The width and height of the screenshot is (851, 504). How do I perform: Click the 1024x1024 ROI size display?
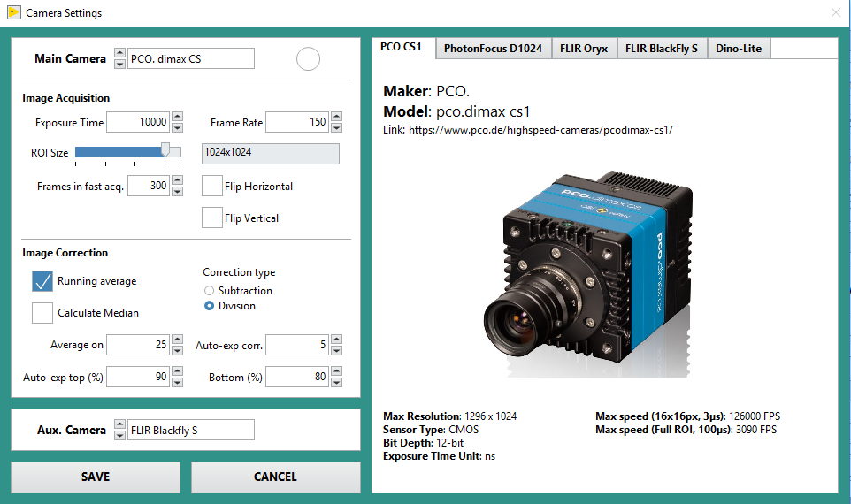[271, 154]
